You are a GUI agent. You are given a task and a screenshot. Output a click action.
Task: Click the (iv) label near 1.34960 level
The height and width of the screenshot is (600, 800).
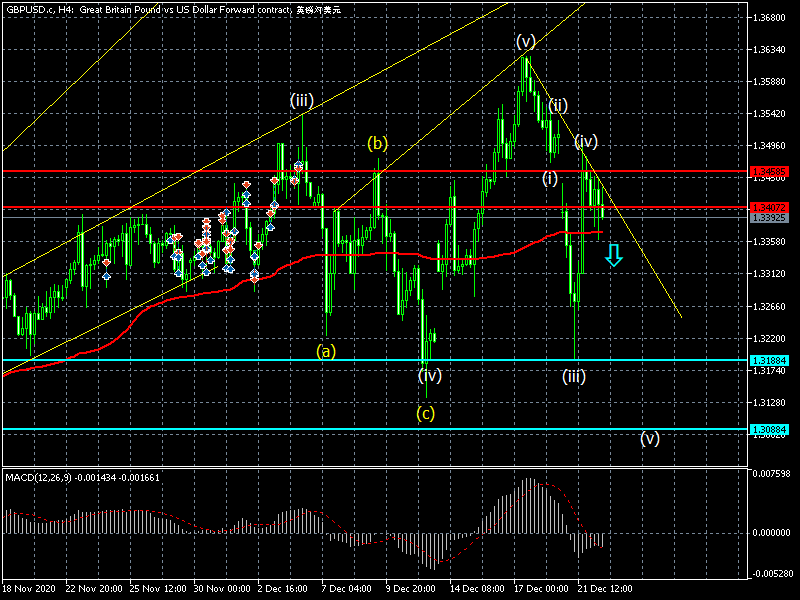(x=586, y=141)
